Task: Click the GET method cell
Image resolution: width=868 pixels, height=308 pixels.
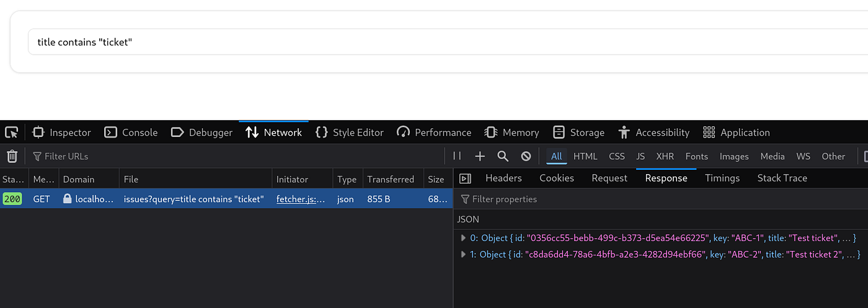Action: click(42, 199)
